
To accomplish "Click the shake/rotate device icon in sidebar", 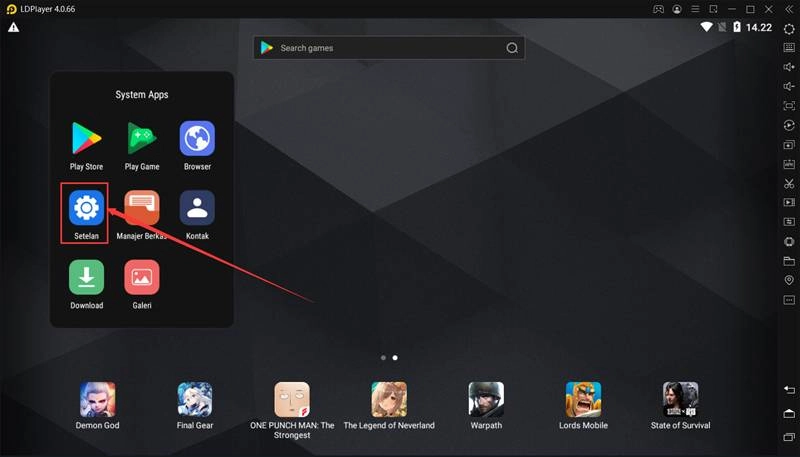I will (x=789, y=241).
